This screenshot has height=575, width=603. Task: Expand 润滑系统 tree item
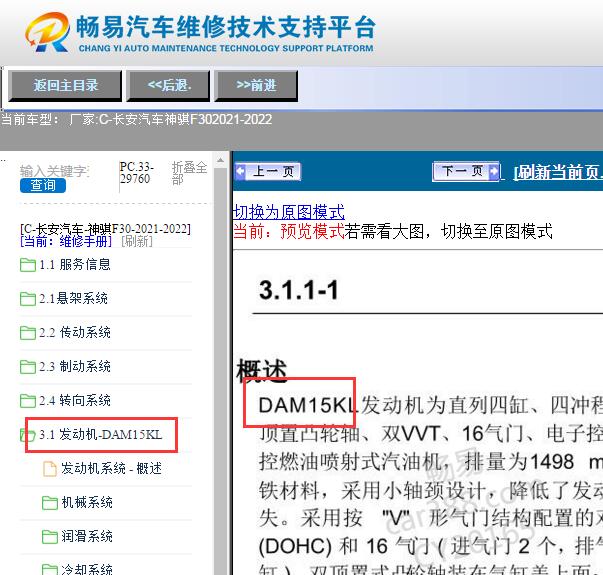click(x=87, y=536)
